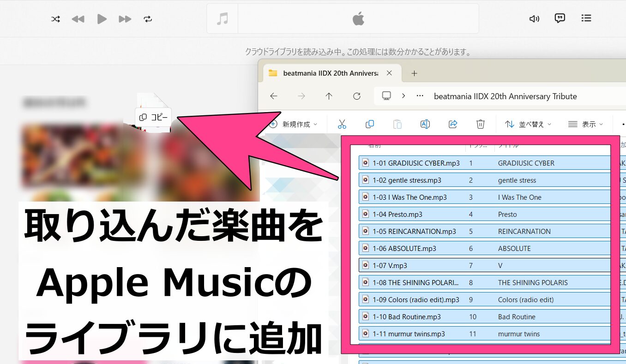This screenshot has width=626, height=364.
Task: Click title cell THE SHINING POLARIS
Action: 533,282
